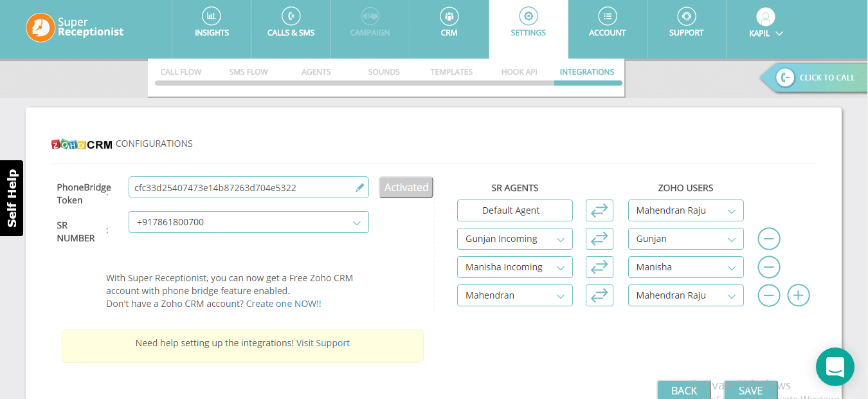Remove the Gunjan Incoming mapping row
This screenshot has width=868, height=399.
tap(769, 239)
